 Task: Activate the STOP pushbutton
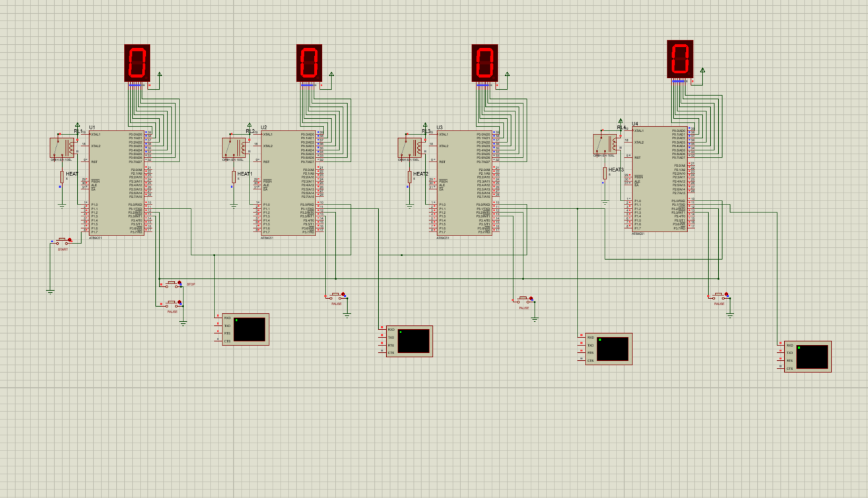point(172,284)
